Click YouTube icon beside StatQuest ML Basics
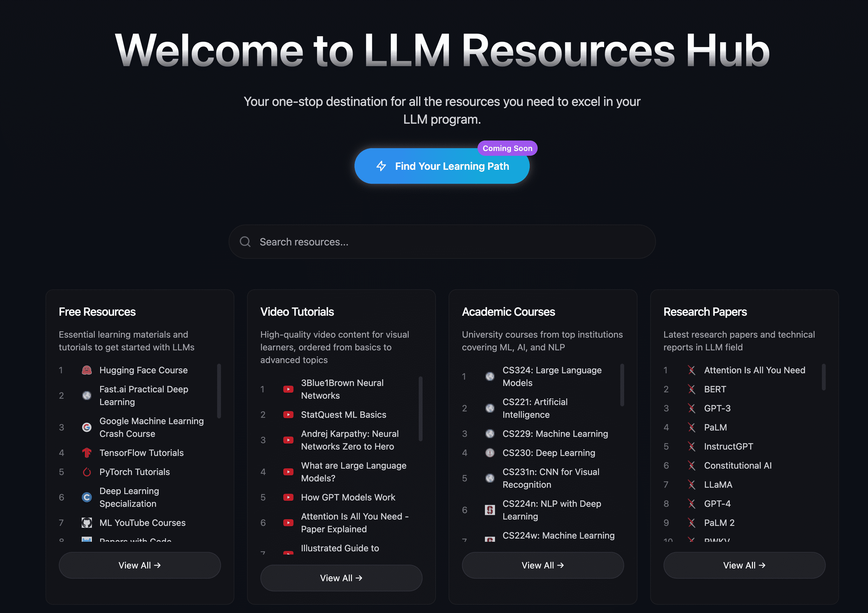 click(288, 415)
